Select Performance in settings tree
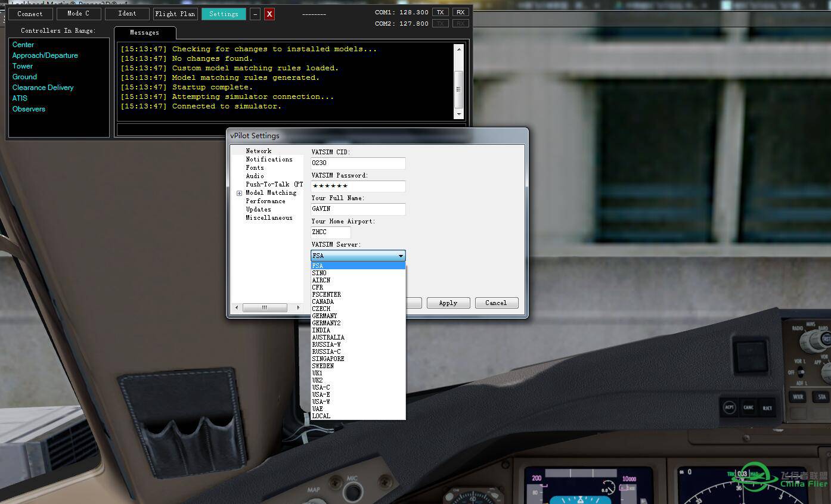831x504 pixels. (x=265, y=201)
